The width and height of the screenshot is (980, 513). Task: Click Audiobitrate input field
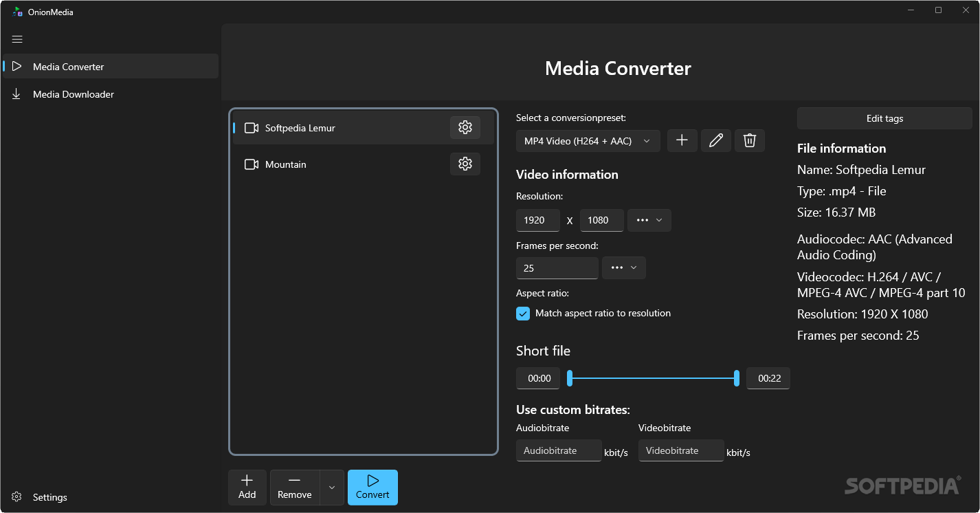(x=559, y=450)
